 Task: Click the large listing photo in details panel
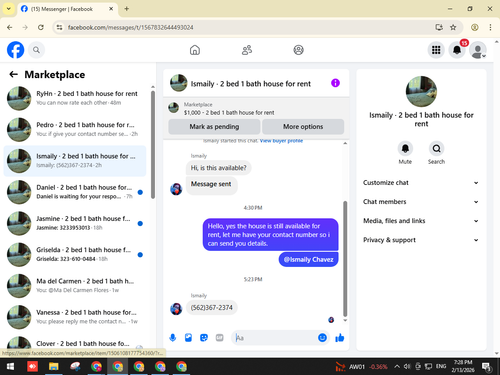pyautogui.click(x=421, y=92)
